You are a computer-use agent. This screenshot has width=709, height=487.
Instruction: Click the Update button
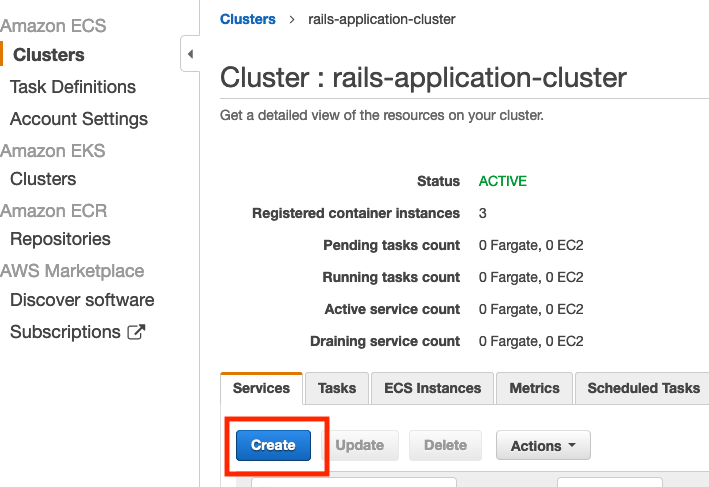coord(360,445)
